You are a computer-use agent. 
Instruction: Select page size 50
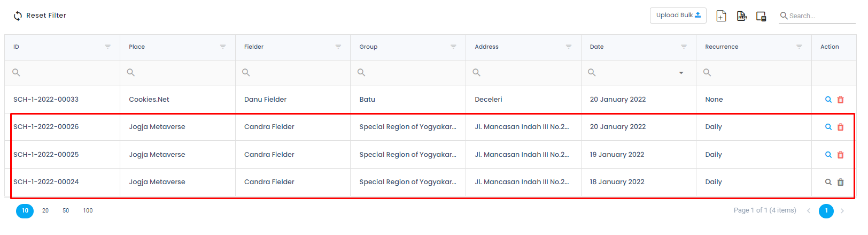66,211
